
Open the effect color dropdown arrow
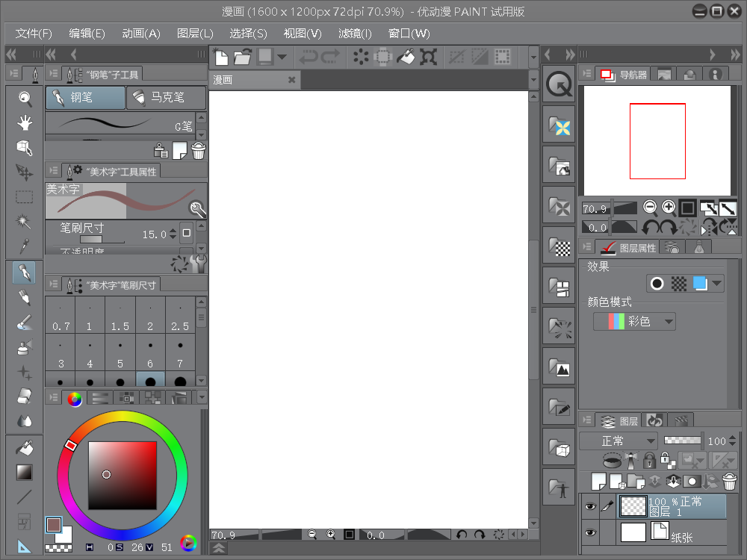click(x=717, y=284)
